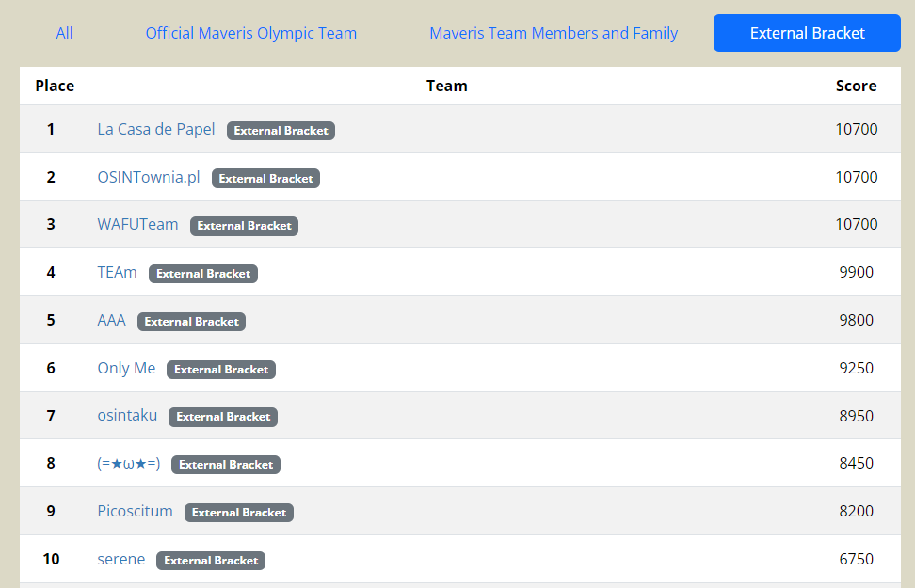Open the serene team link
Image resolution: width=915 pixels, height=588 pixels.
[120, 560]
